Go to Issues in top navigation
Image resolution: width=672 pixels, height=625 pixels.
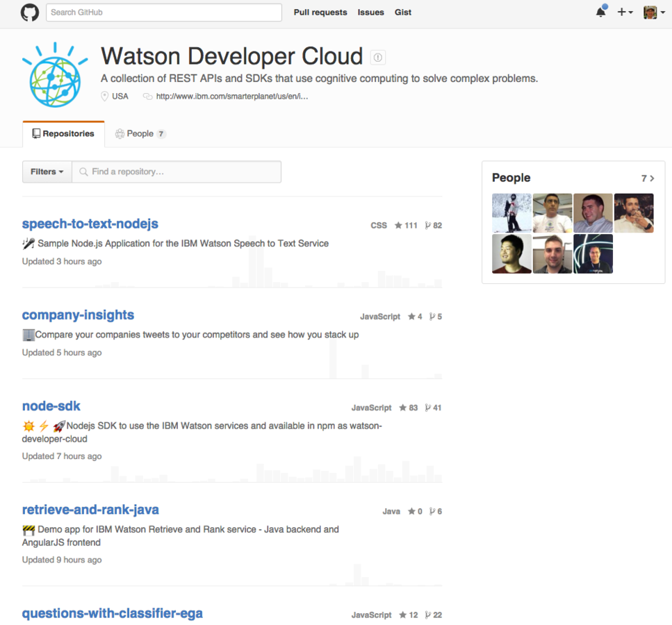click(370, 12)
